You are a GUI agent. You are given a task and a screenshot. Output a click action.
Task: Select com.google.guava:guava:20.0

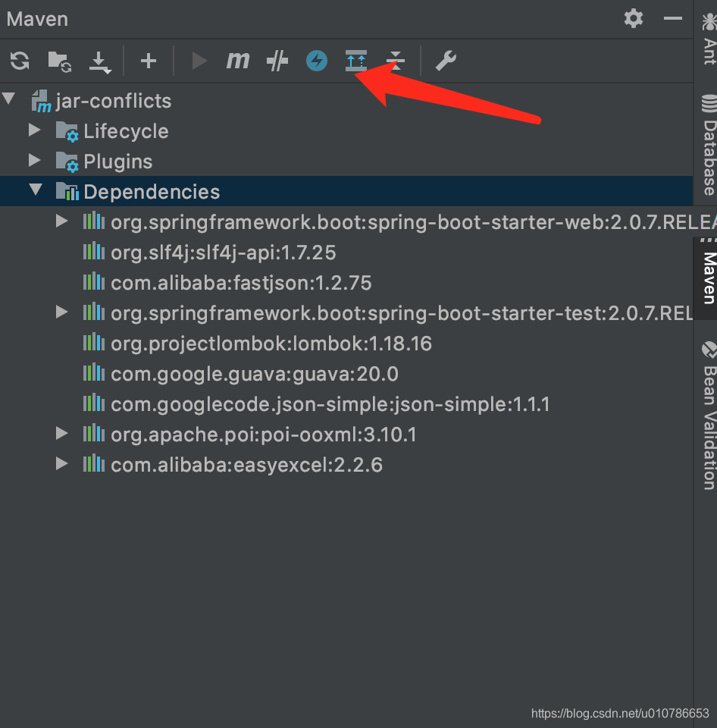255,374
